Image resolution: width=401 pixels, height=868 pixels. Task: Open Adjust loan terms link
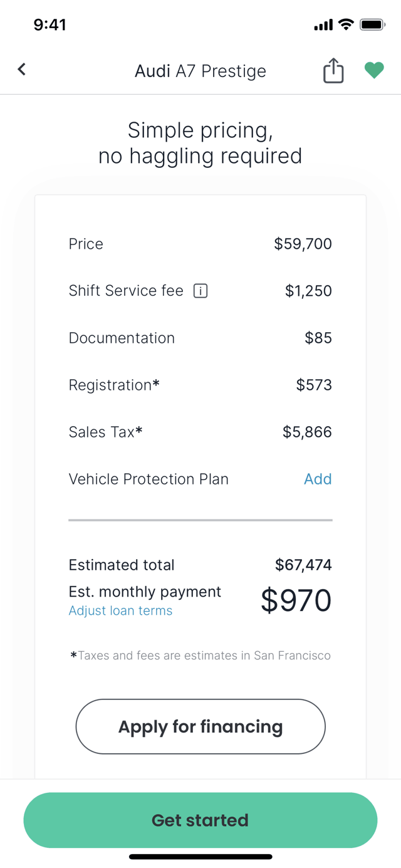point(120,610)
